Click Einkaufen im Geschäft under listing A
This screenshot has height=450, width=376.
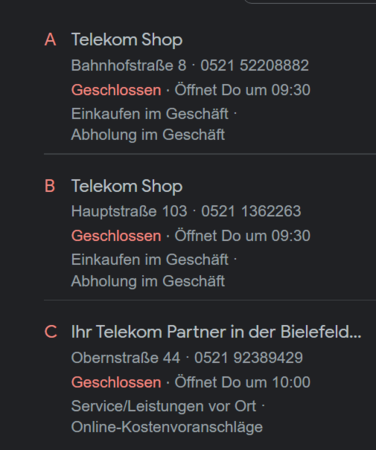[150, 114]
